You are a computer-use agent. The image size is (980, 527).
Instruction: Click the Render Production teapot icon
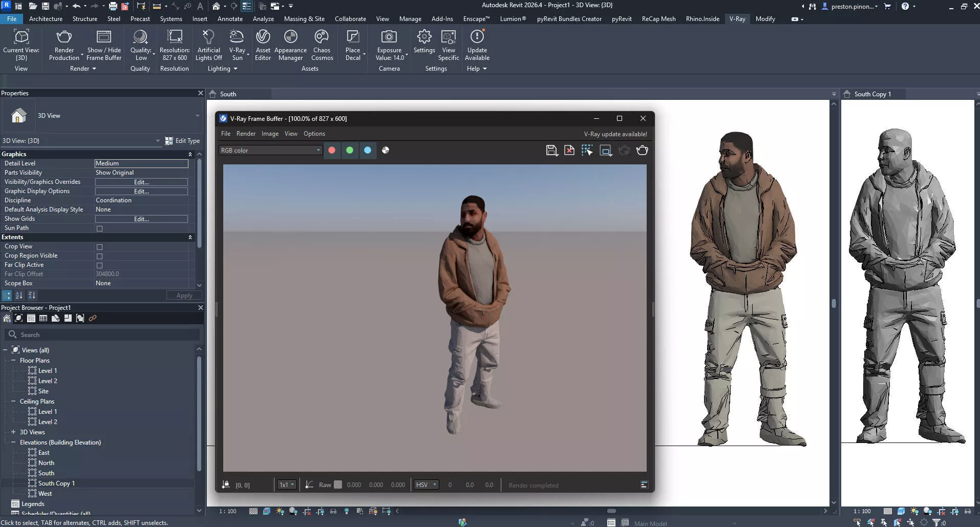pyautogui.click(x=64, y=37)
